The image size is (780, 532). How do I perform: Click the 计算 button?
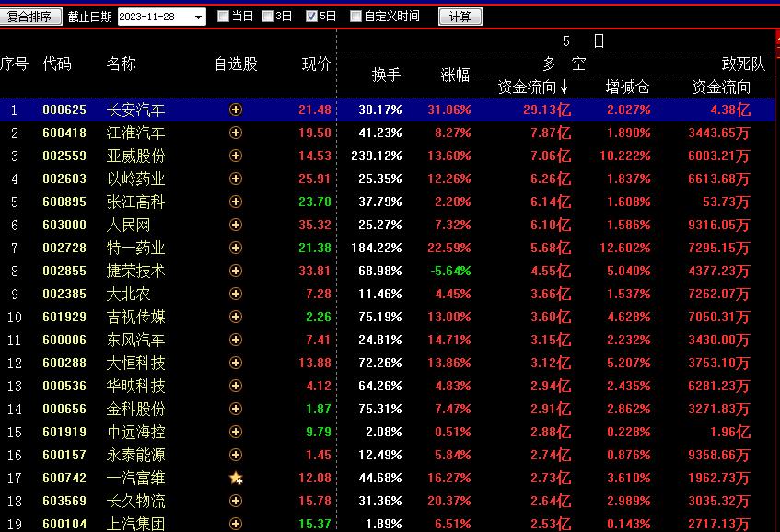(x=460, y=15)
